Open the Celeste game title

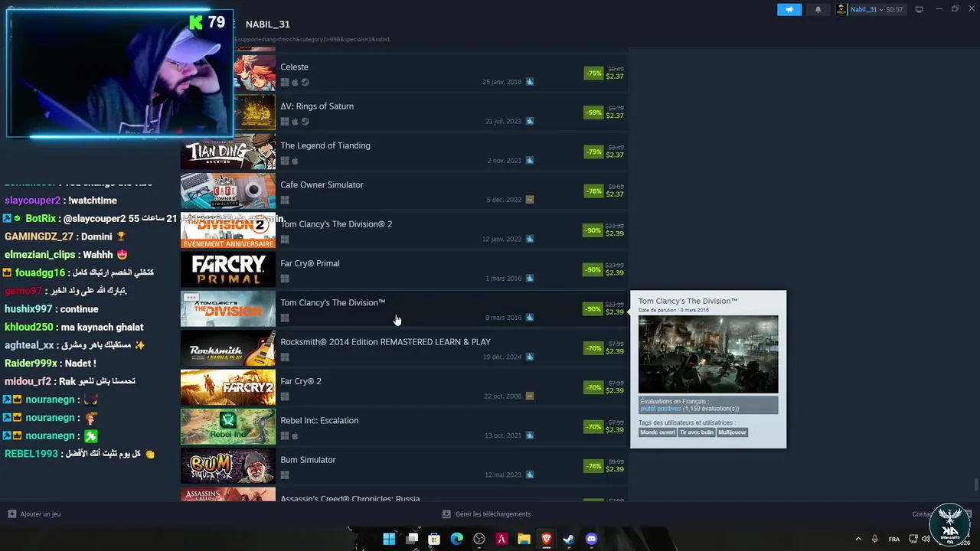294,67
